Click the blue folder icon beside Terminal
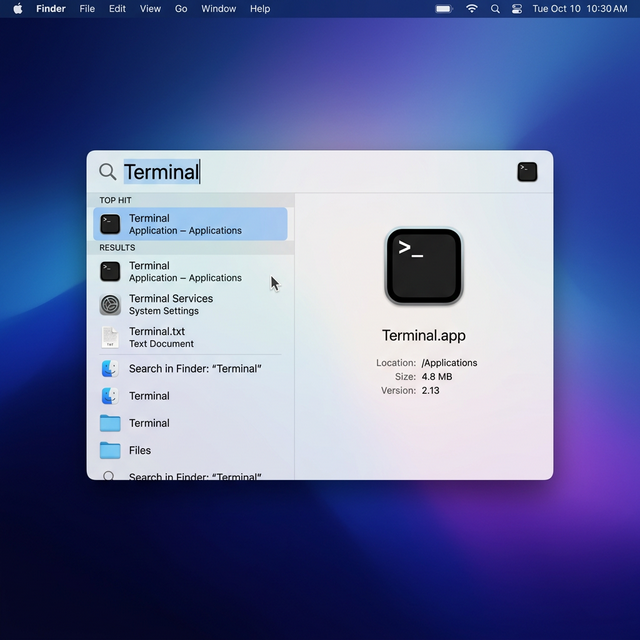Viewport: 640px width, 640px height. point(110,423)
